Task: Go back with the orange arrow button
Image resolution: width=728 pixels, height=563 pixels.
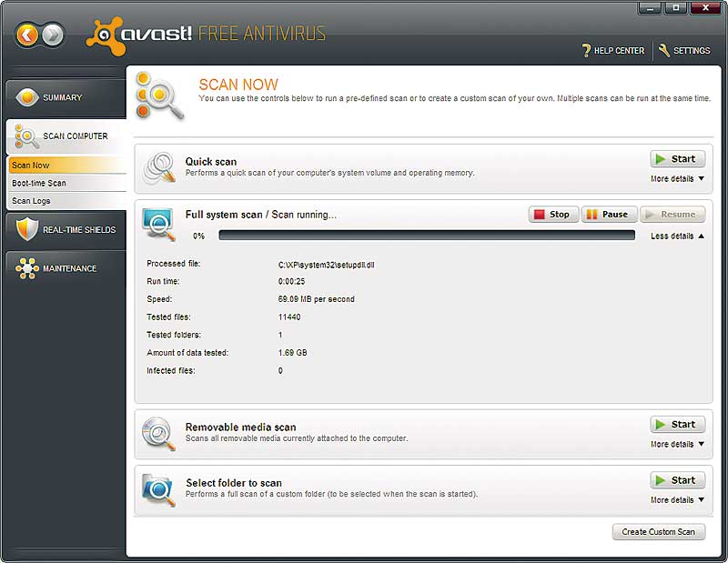Action: (26, 35)
